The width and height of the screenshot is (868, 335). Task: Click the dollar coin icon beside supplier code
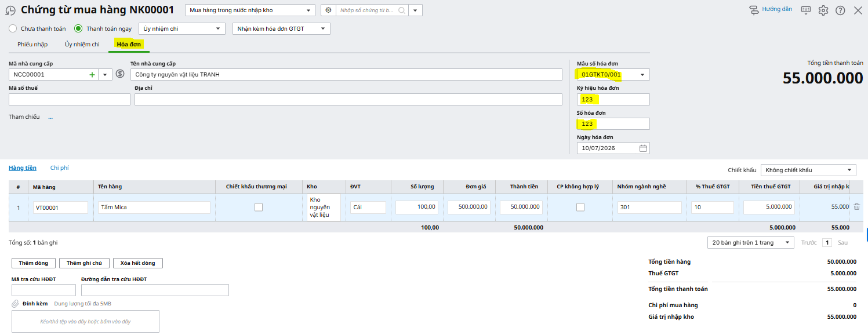click(120, 74)
